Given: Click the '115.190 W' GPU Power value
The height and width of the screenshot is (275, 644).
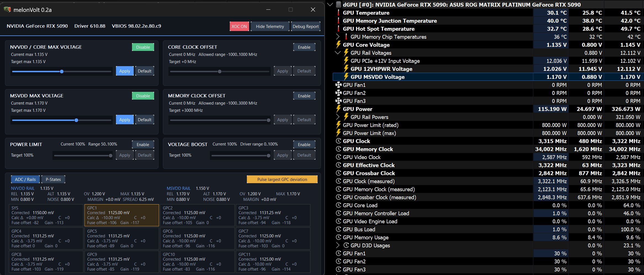Looking at the screenshot, I should pyautogui.click(x=552, y=109).
